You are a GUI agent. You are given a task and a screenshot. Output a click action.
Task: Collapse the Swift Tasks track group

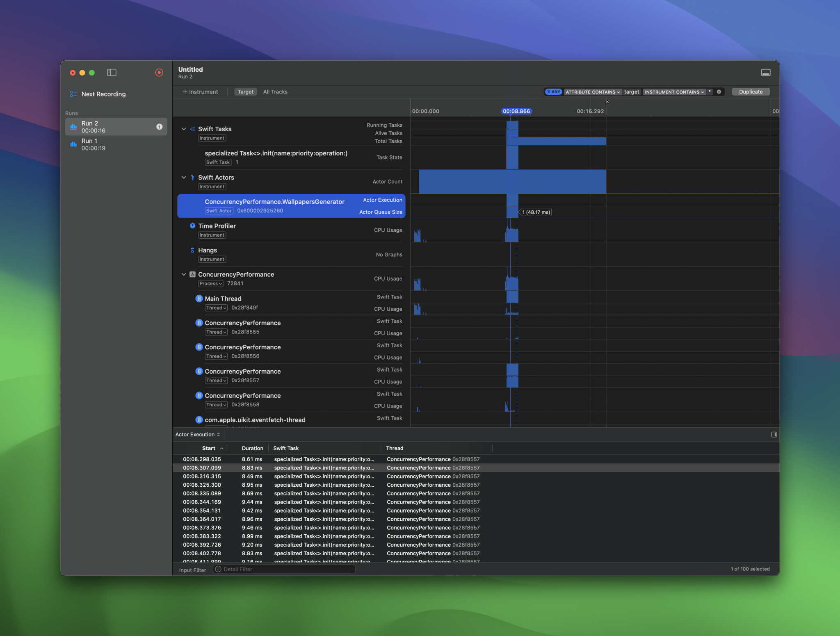pos(184,129)
